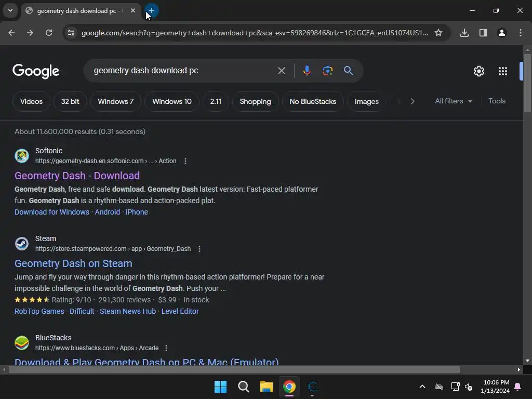Open Geometry Dash on Steam link
Viewport: 532px width, 399px height.
tap(73, 263)
